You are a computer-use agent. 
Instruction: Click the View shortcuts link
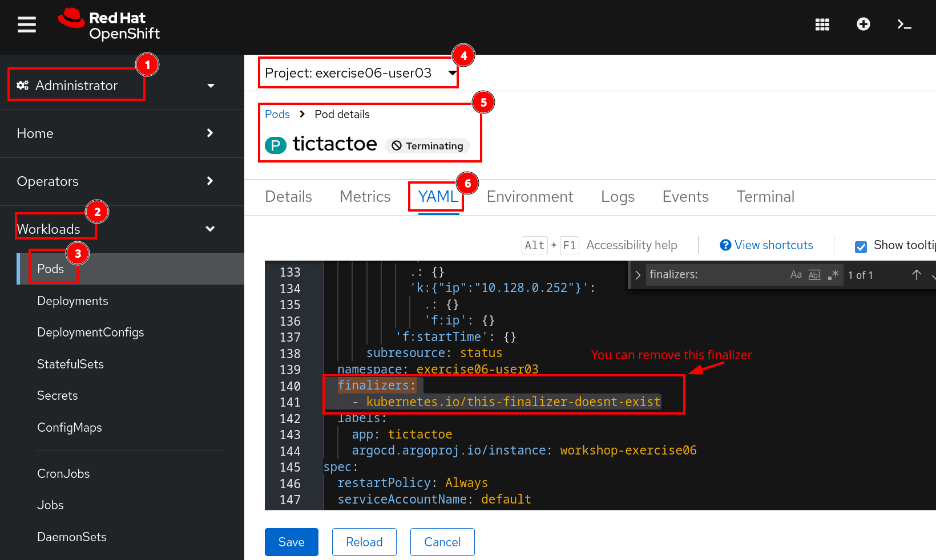pos(773,245)
